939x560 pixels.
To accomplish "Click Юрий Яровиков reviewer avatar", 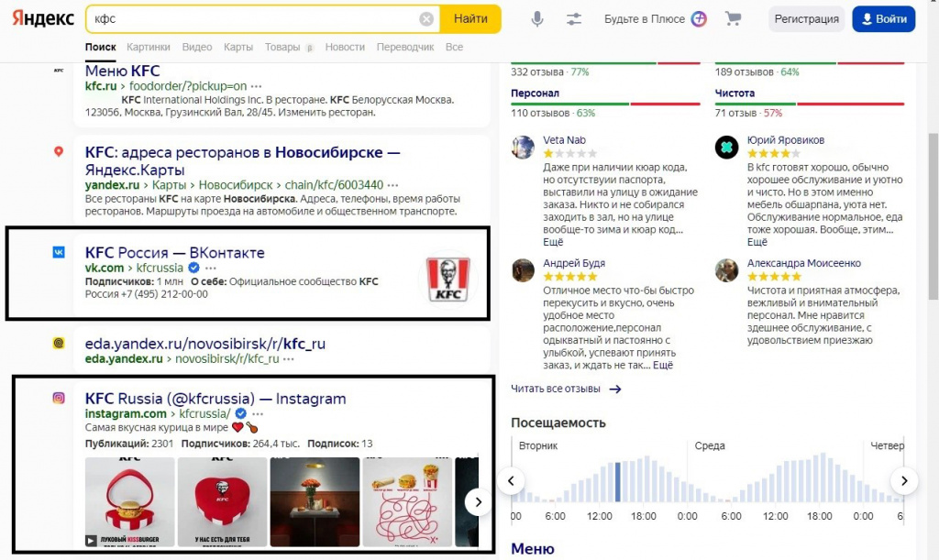I will (726, 147).
